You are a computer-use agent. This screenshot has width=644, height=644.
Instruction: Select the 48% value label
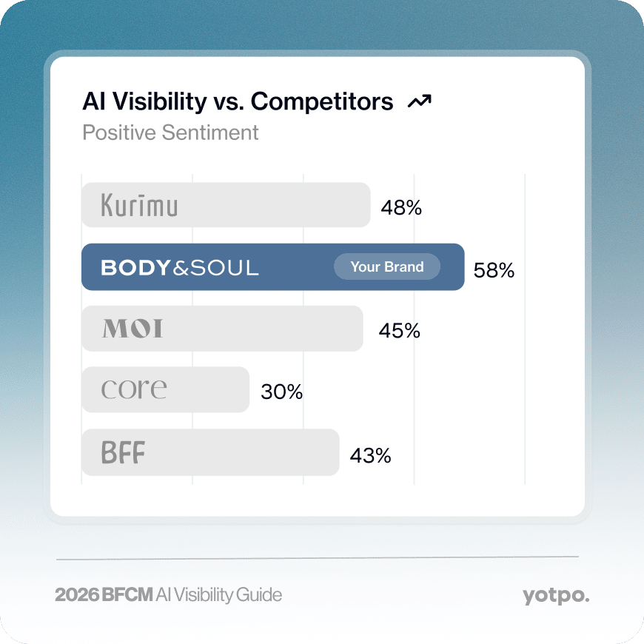(401, 207)
